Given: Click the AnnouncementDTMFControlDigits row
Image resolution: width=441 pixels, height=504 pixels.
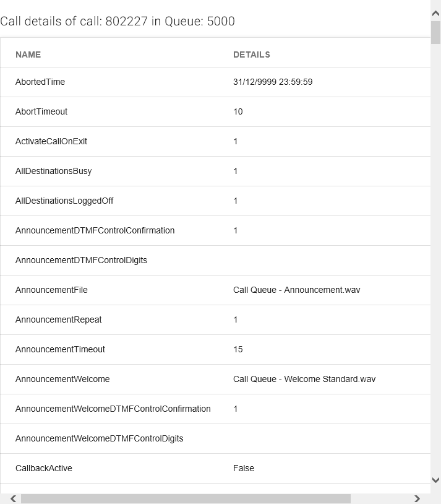Looking at the screenshot, I should (x=81, y=260).
